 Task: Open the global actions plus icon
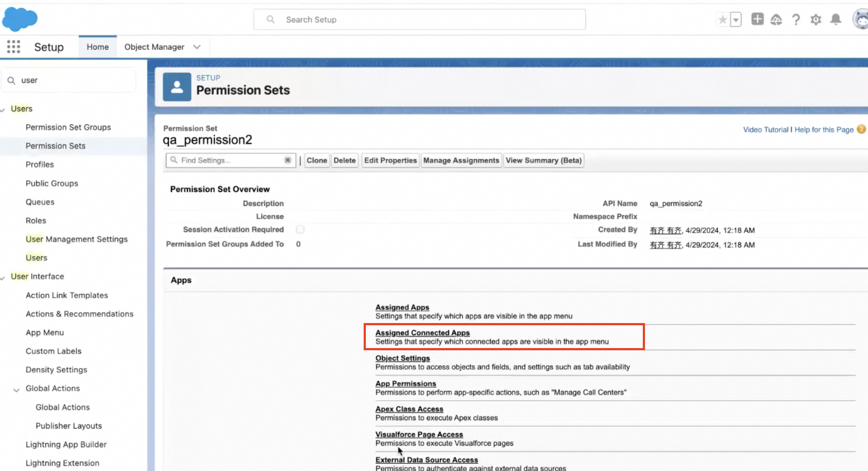[757, 19]
